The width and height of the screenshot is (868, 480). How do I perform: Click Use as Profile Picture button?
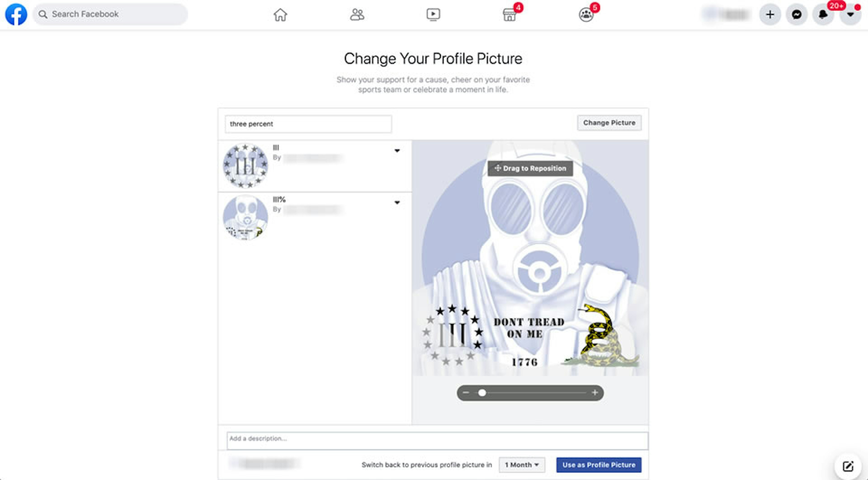tap(599, 465)
